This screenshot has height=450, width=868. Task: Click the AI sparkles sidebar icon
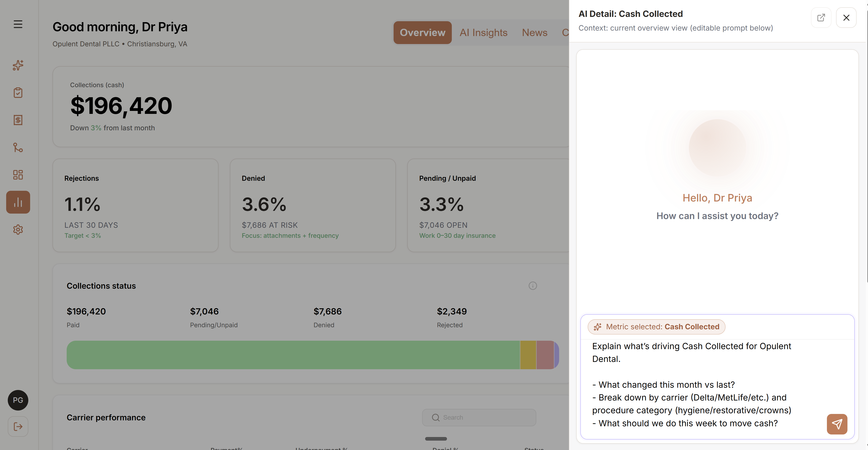point(18,65)
